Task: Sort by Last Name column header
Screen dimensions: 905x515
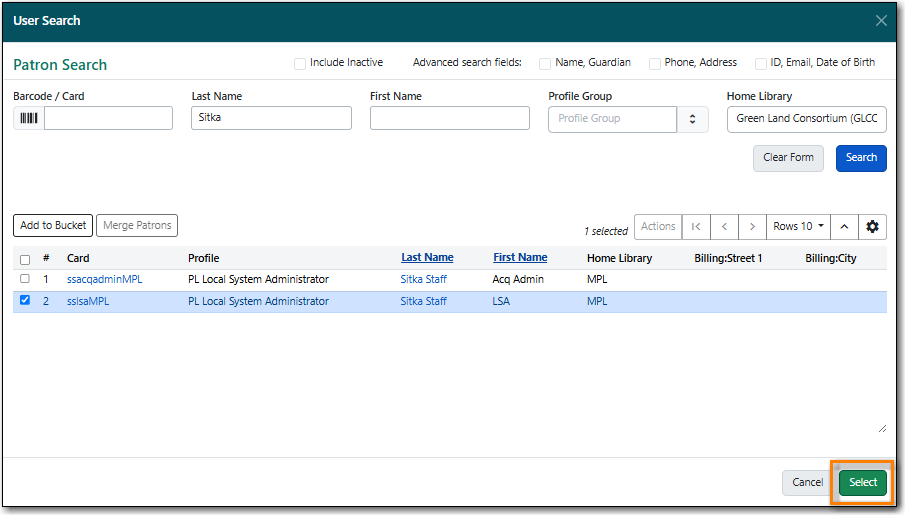Action: [427, 258]
